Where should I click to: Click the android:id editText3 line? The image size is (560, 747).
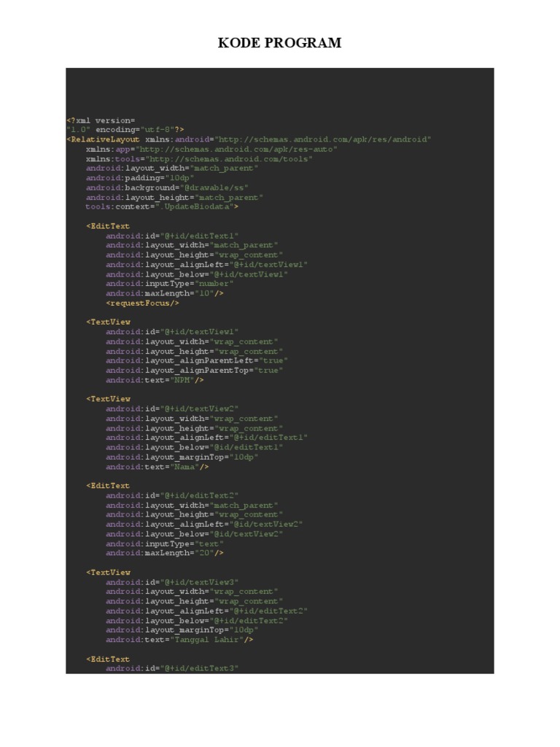(x=172, y=668)
